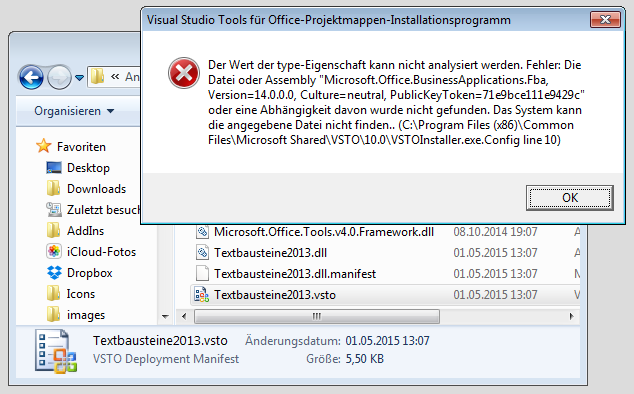Screen dimensions: 634x394
Task: Open images favorite folder
Action: (86, 315)
